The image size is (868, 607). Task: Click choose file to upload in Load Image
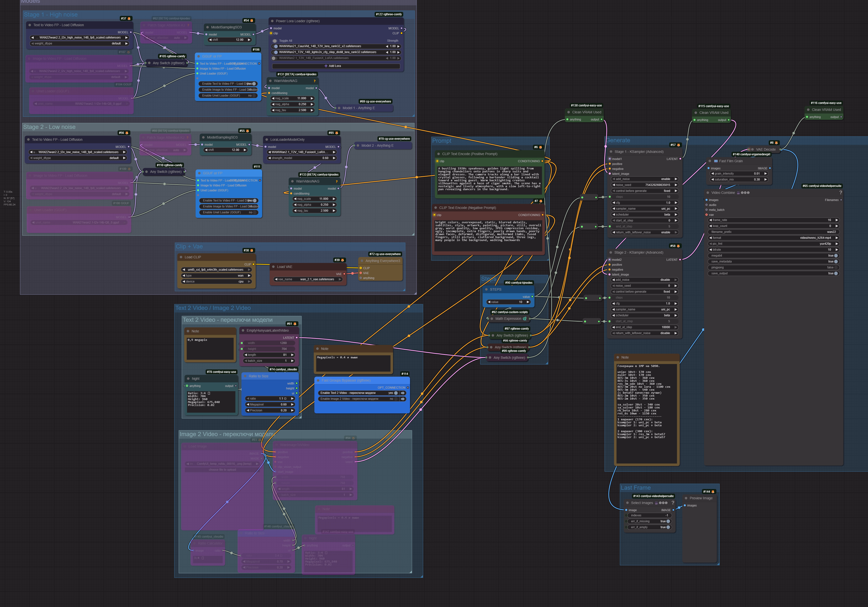coord(222,470)
